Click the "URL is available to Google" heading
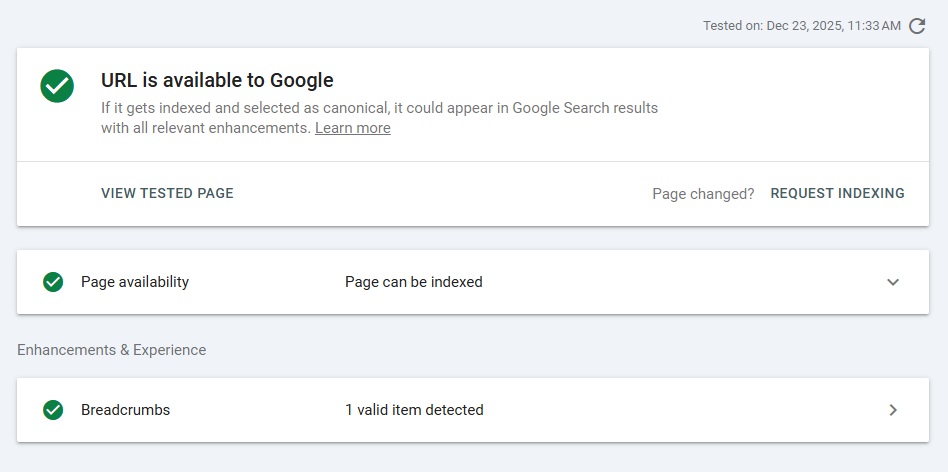The image size is (948, 472). click(217, 80)
